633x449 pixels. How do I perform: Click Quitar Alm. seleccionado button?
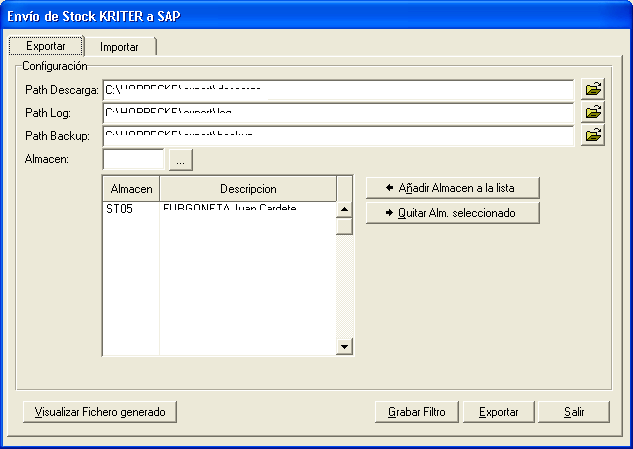(x=453, y=213)
